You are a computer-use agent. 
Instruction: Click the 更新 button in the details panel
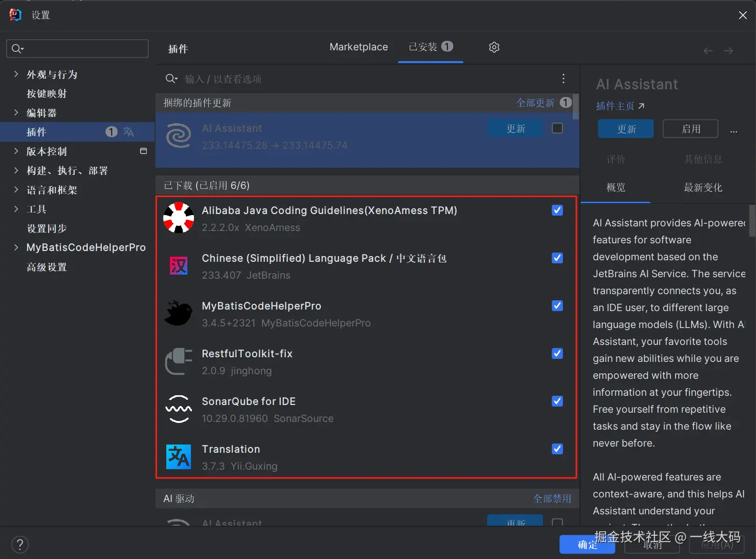pyautogui.click(x=626, y=129)
